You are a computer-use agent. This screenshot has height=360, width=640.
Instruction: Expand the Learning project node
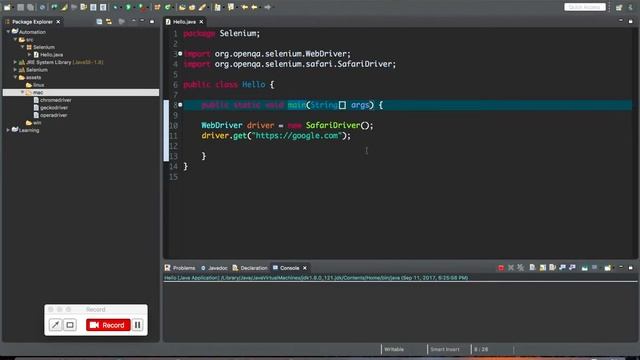pyautogui.click(x=8, y=130)
